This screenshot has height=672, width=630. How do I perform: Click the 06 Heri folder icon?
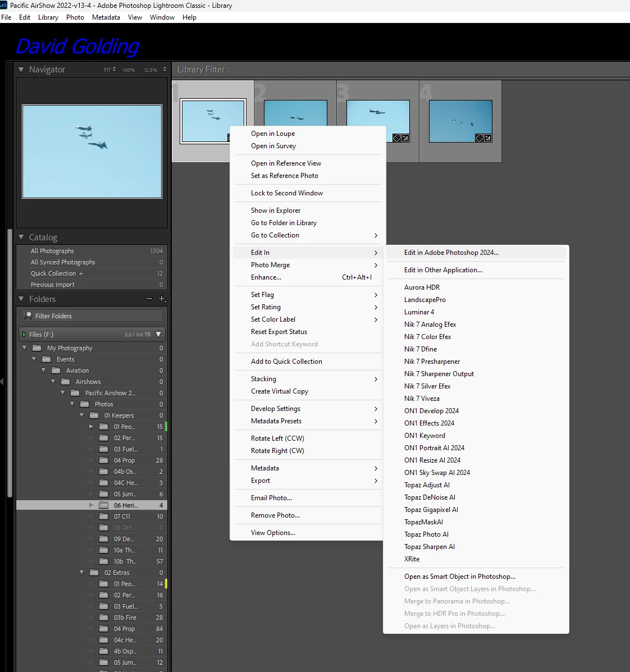click(103, 505)
